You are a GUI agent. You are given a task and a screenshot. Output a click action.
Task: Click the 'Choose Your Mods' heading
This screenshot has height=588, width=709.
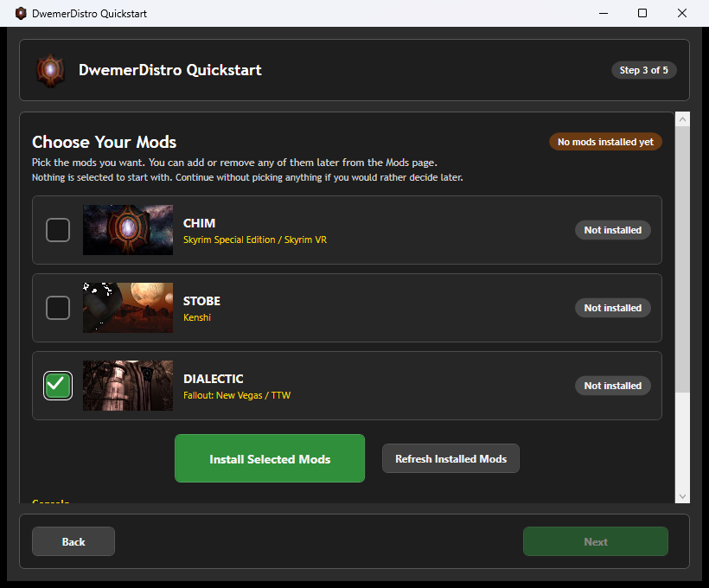[x=104, y=142]
